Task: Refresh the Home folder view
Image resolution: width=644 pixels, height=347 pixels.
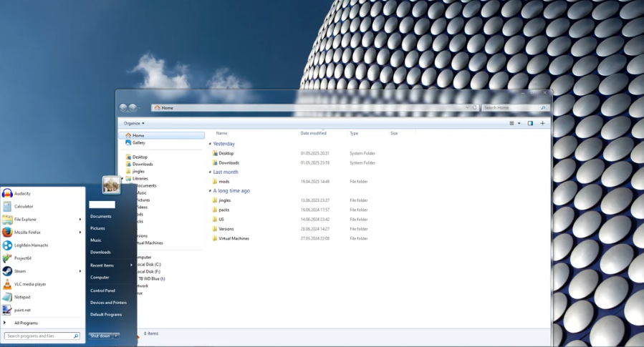Action: point(474,107)
